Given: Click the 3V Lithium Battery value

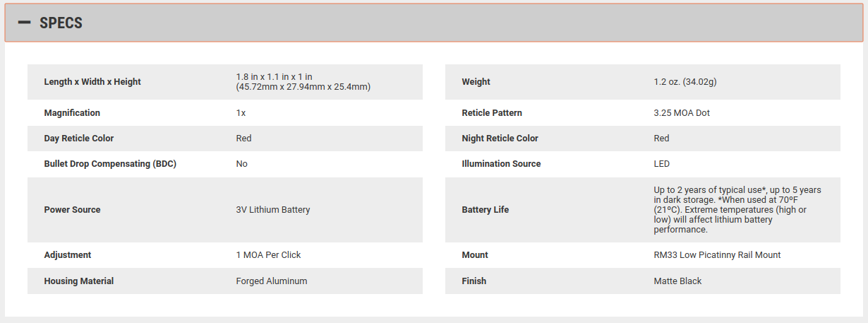Looking at the screenshot, I should point(273,210).
